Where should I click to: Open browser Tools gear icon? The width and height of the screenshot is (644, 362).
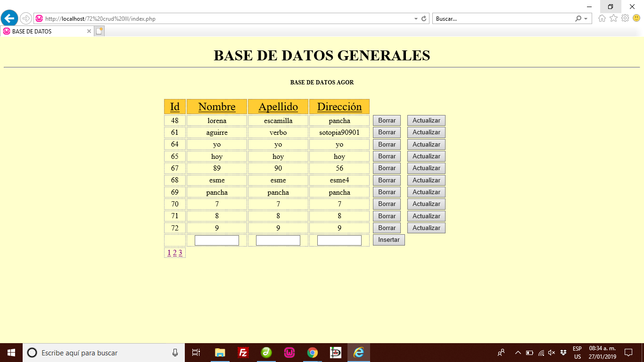[x=625, y=18]
